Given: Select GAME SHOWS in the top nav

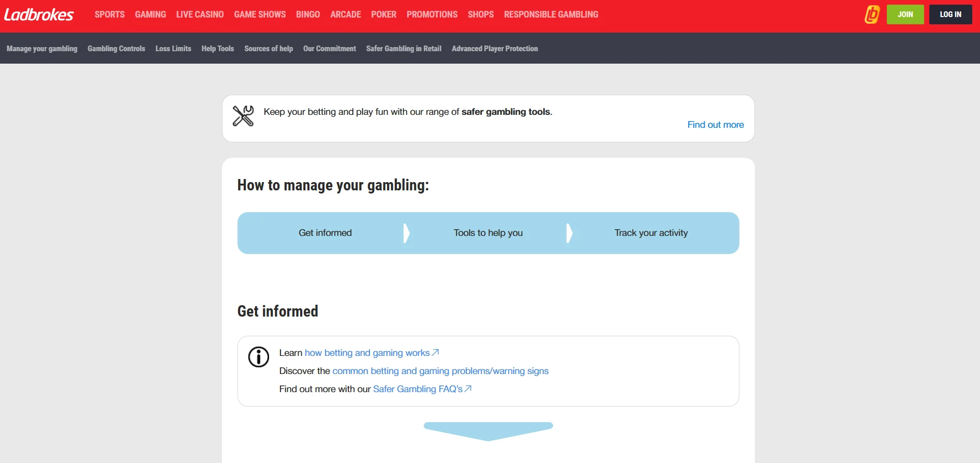Looking at the screenshot, I should 260,14.
